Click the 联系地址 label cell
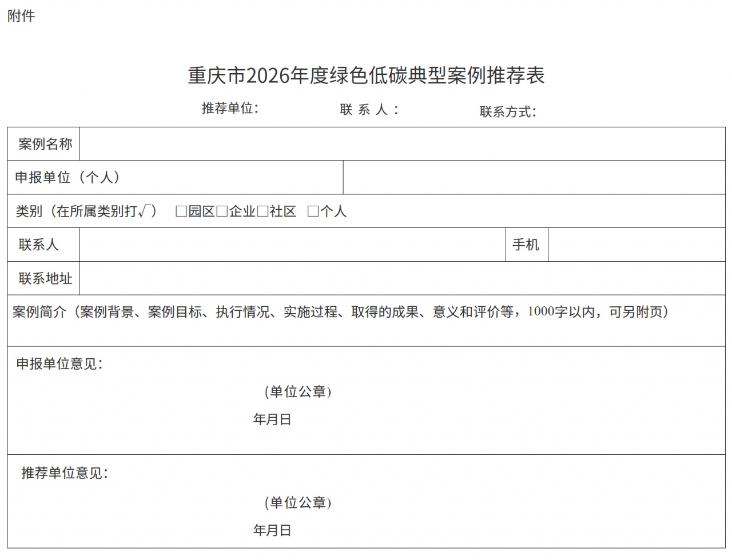 44,278
